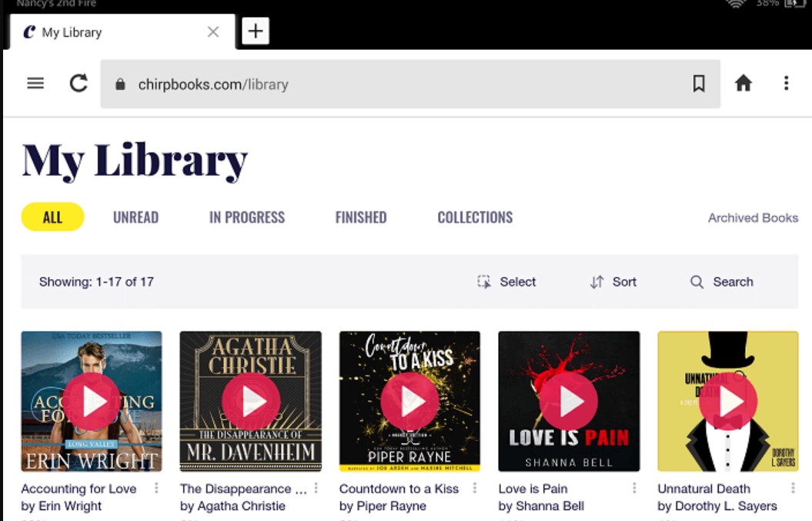Play the Accounting for Love audiobook

[x=91, y=401]
